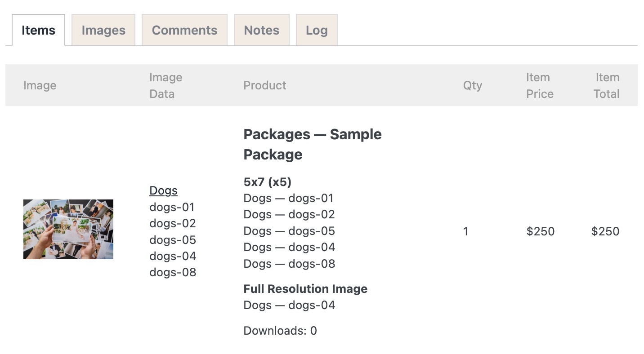This screenshot has height=354, width=644.
Task: Click the Qty column header
Action: click(x=473, y=85)
